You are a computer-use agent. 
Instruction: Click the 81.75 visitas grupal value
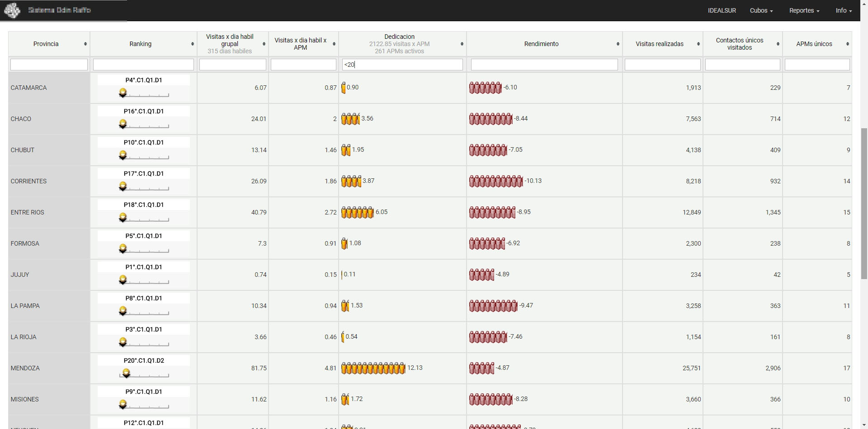[259, 368]
